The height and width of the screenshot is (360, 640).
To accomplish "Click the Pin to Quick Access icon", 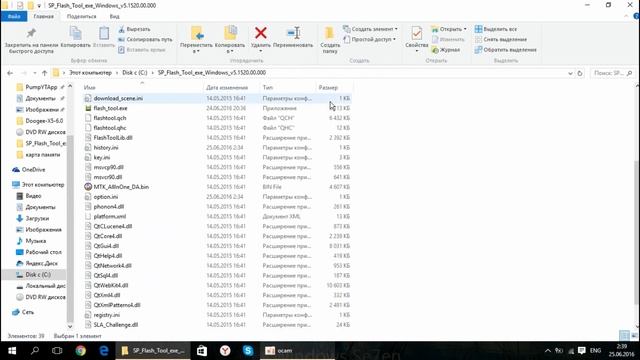I will pos(31,33).
